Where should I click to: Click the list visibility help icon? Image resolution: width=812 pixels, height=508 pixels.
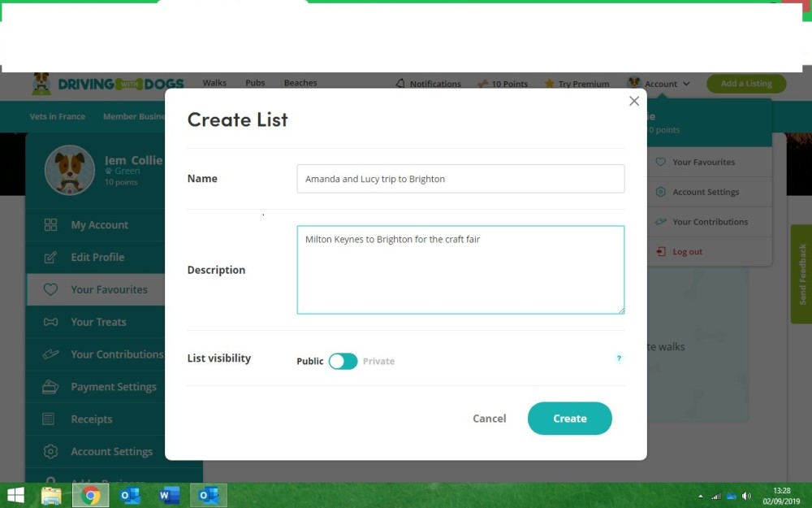tap(618, 358)
